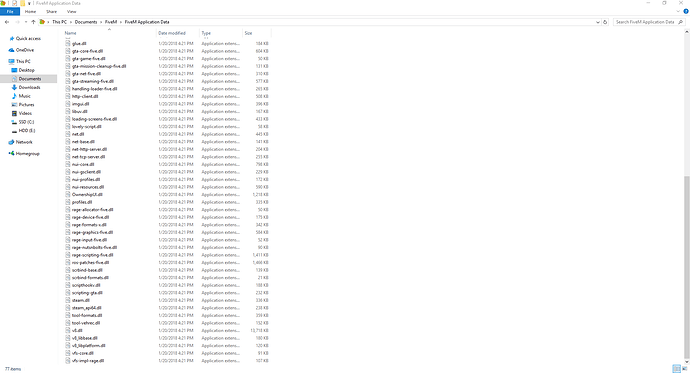Sort files by Date modified column

[x=172, y=33]
